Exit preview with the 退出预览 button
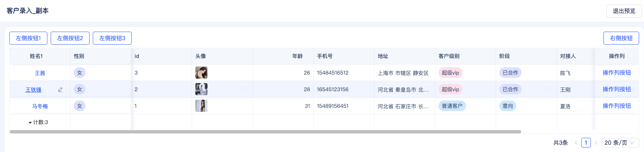The image size is (644, 152). pyautogui.click(x=624, y=11)
